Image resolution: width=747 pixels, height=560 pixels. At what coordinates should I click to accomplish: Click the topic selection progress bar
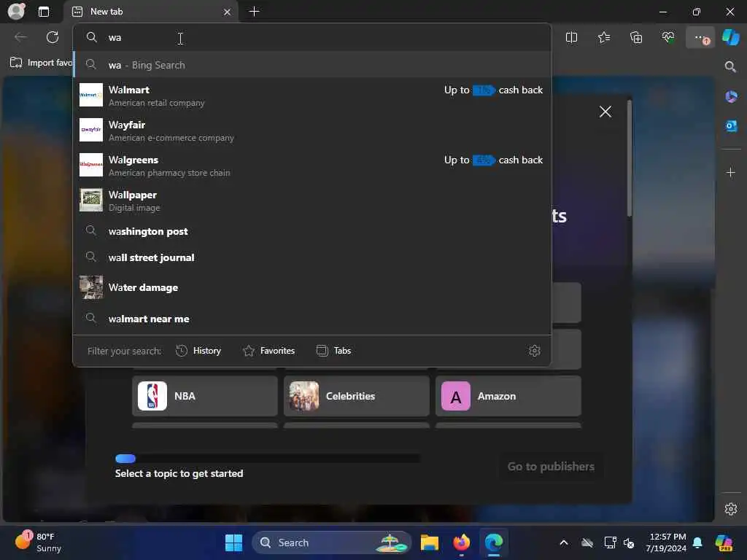pos(268,459)
